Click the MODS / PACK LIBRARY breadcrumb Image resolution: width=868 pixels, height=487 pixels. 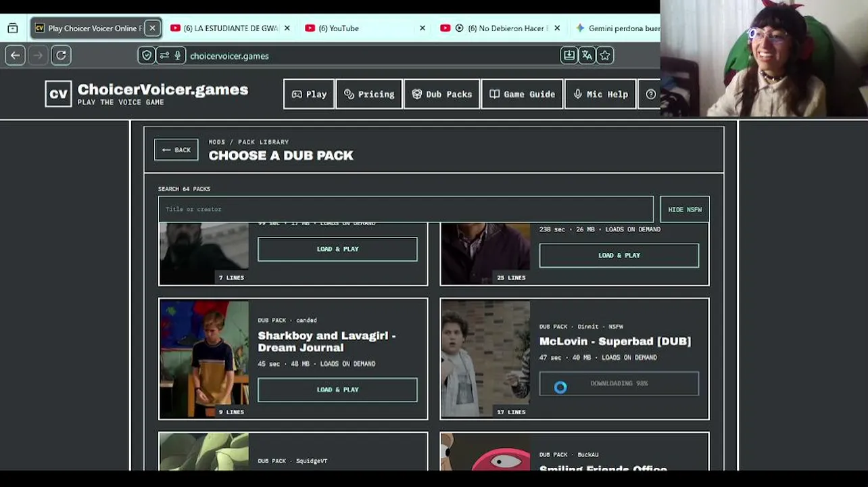pos(249,142)
